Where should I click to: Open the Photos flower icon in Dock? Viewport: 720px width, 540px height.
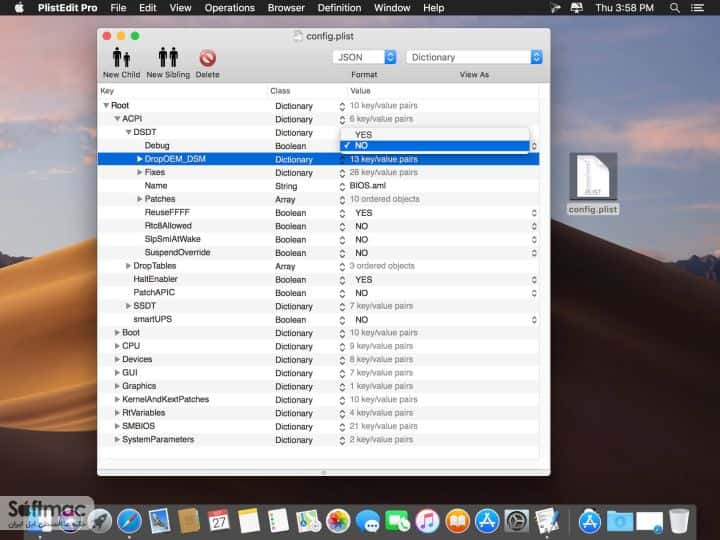(x=338, y=521)
